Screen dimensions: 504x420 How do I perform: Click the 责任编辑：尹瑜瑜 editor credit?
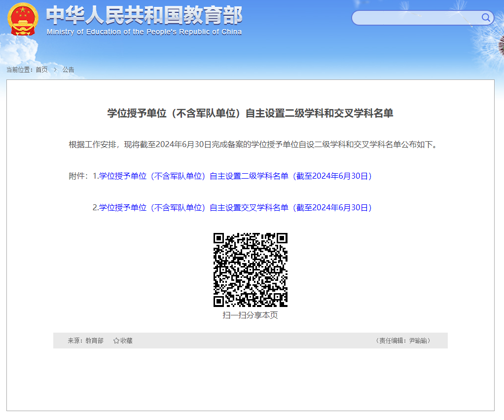403,341
